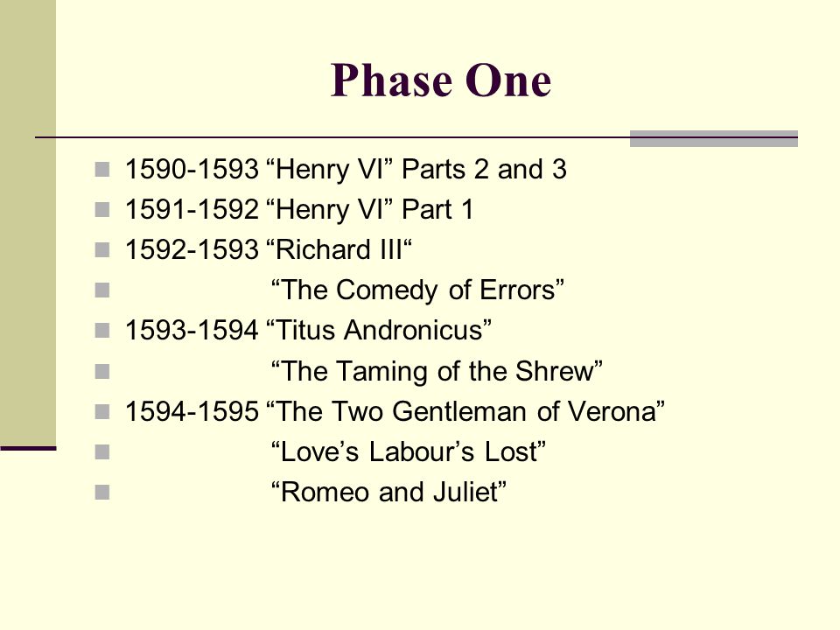Select the bullet beside Henry VI Parts 2 and 3
The width and height of the screenshot is (840, 630).
[102, 170]
